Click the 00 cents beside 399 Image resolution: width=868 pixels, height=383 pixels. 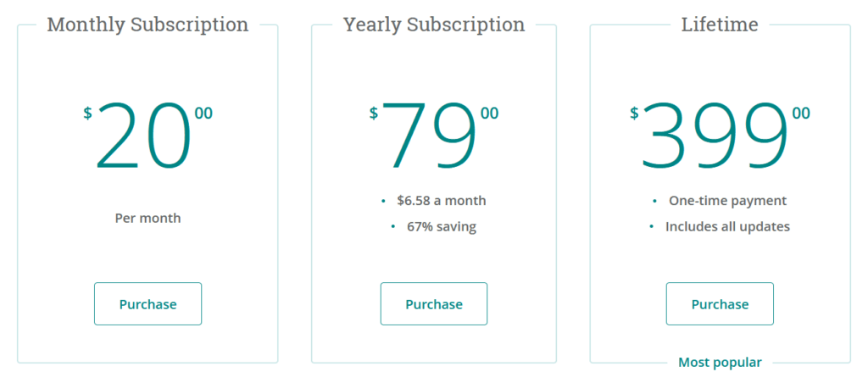[x=801, y=114]
